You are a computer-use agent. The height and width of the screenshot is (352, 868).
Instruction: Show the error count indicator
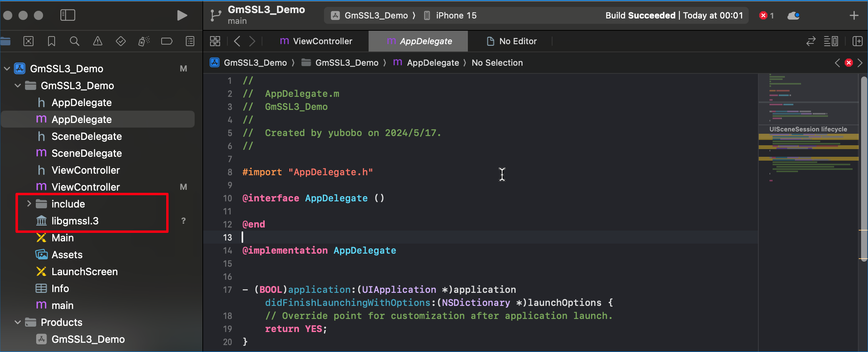767,15
